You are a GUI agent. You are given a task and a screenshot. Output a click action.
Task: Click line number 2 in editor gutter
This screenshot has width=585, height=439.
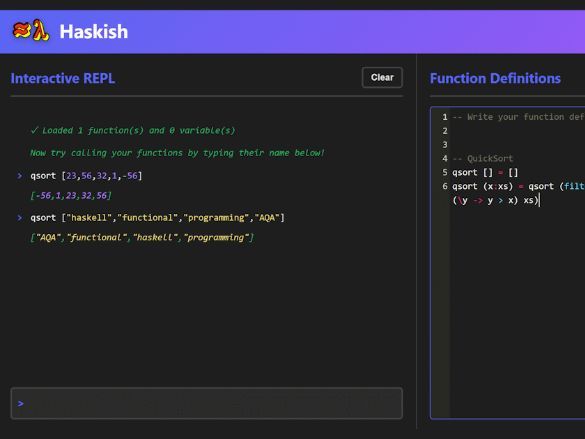pyautogui.click(x=445, y=131)
